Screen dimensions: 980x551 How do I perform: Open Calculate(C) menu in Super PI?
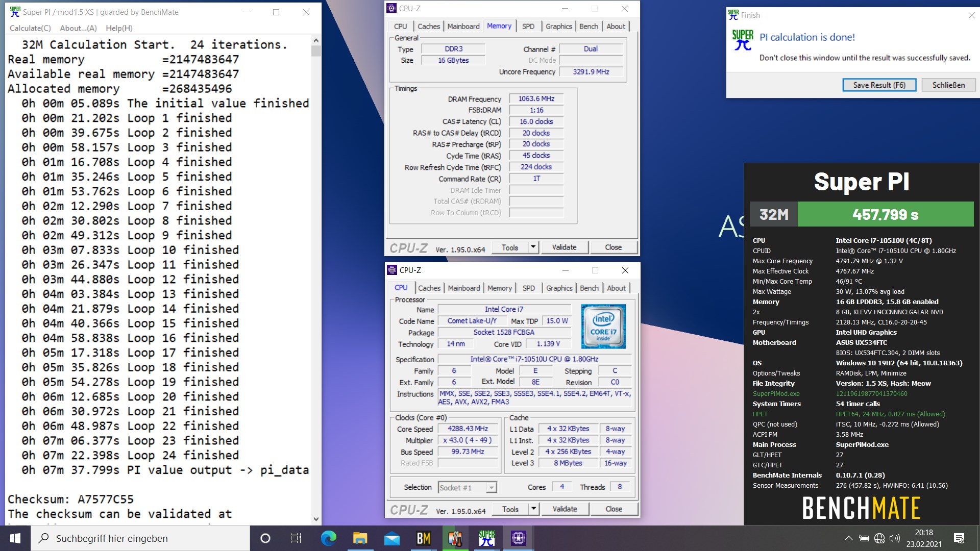point(30,28)
